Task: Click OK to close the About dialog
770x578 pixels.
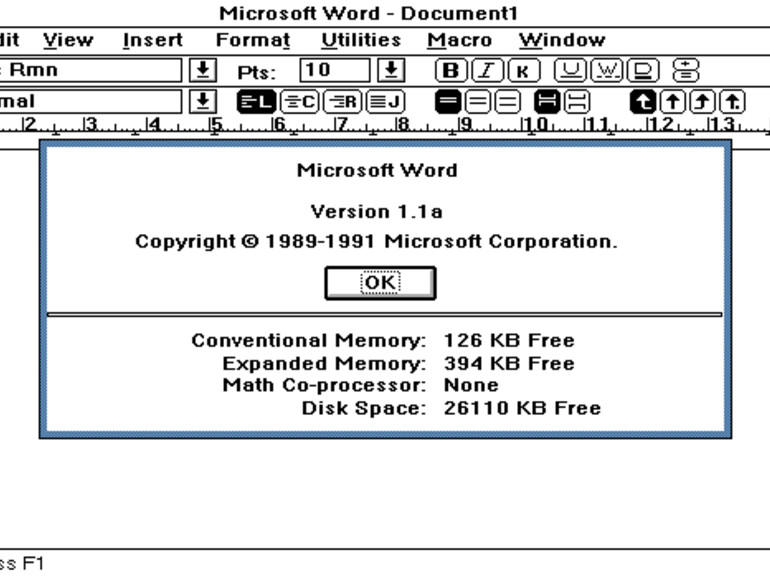Action: point(380,283)
